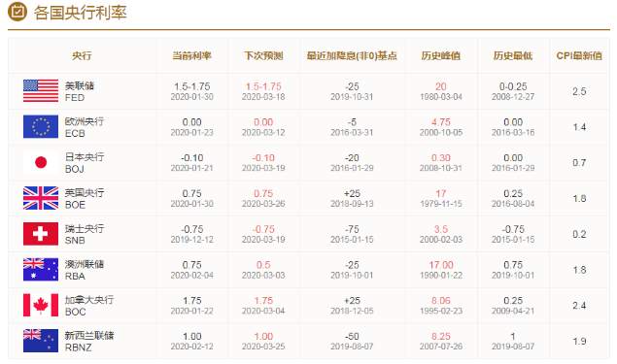Click BOJ CPI value 0.7
Image resolution: width=617 pixels, height=364 pixels.
[x=579, y=163]
